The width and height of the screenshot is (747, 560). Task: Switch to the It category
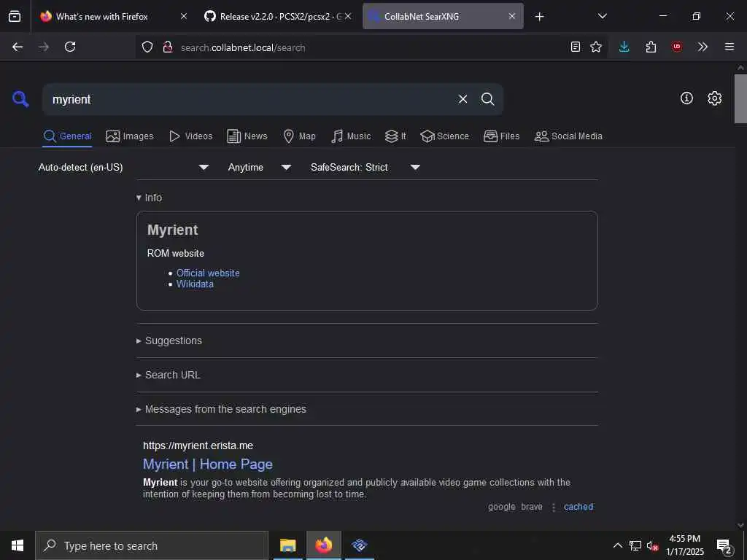click(x=395, y=136)
